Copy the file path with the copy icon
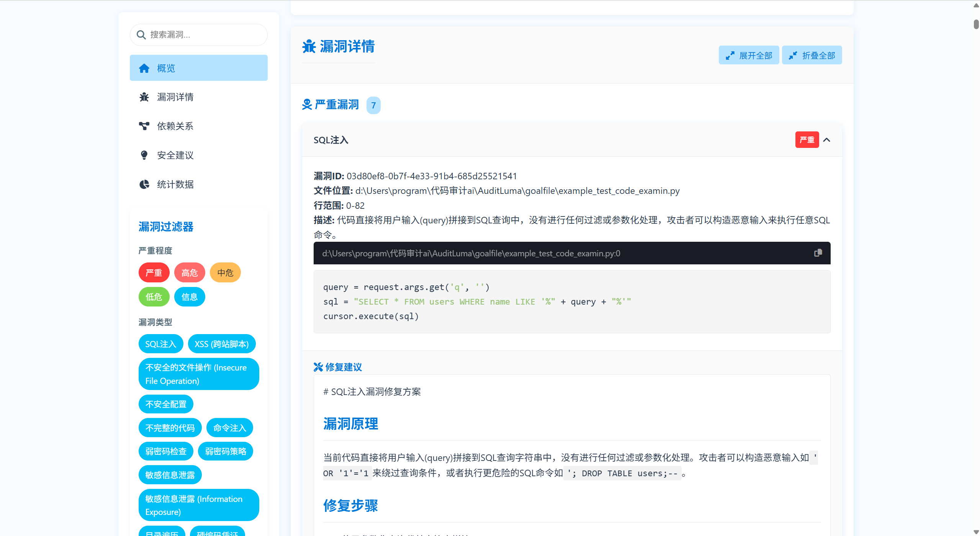Screen dimensions: 980x536 pos(818,253)
